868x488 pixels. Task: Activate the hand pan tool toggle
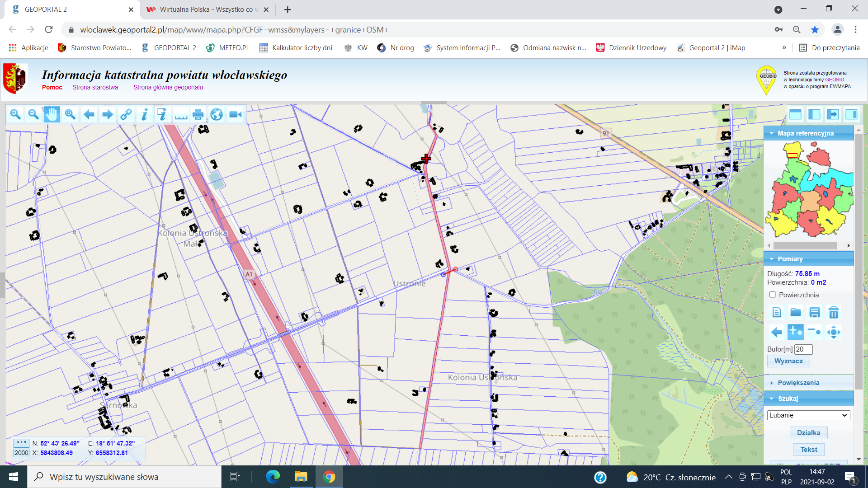[52, 115]
